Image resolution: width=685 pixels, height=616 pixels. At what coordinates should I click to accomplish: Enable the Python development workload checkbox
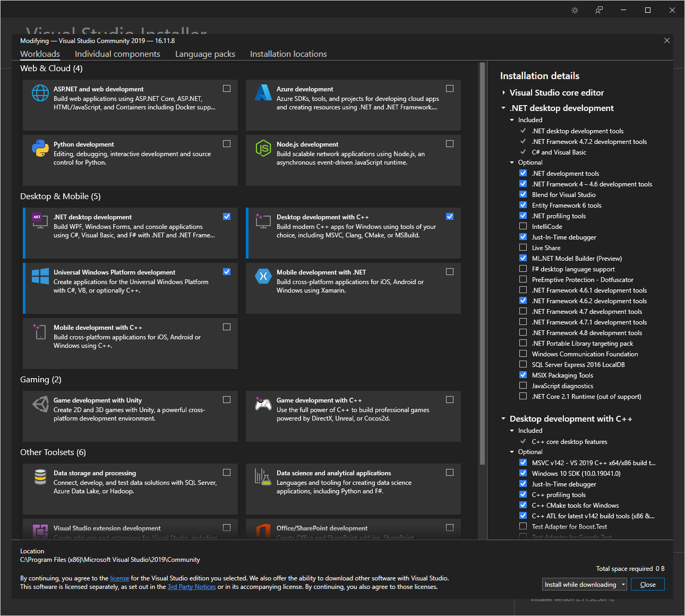[227, 144]
